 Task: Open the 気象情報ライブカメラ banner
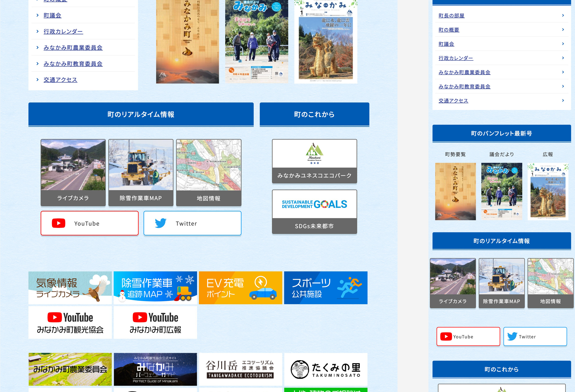[x=70, y=288]
